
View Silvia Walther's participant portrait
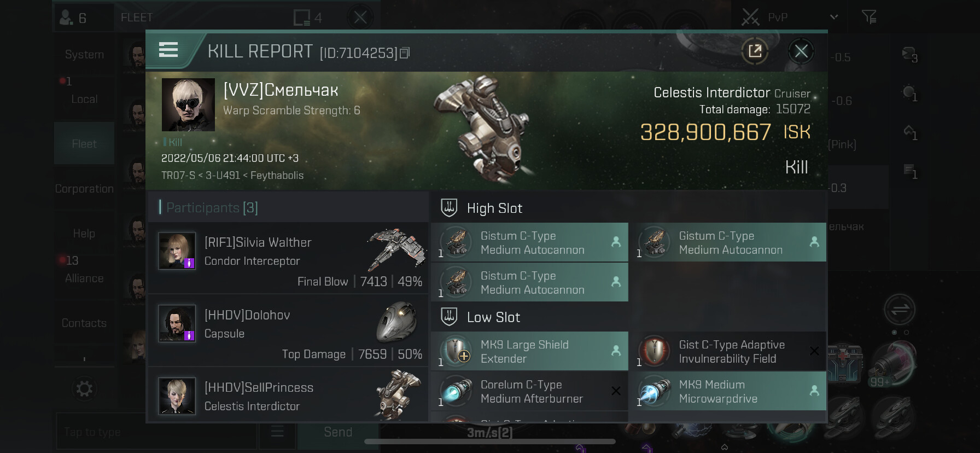pos(177,251)
